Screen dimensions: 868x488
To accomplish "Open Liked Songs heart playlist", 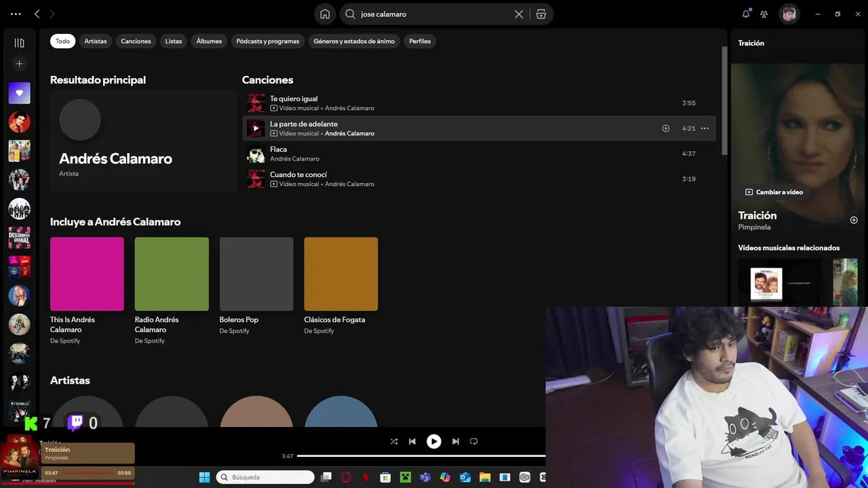I will [x=19, y=93].
